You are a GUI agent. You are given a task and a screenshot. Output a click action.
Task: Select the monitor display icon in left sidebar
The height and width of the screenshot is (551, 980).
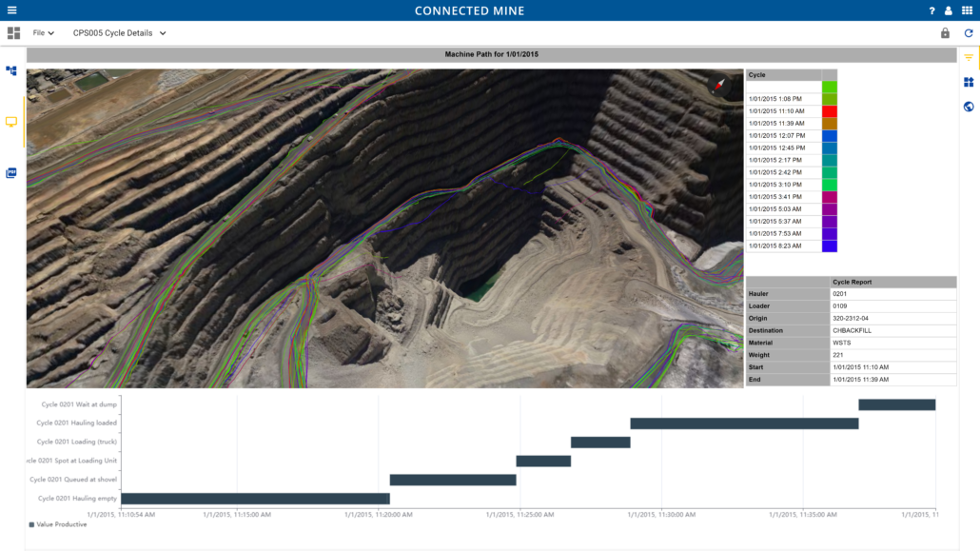tap(11, 122)
